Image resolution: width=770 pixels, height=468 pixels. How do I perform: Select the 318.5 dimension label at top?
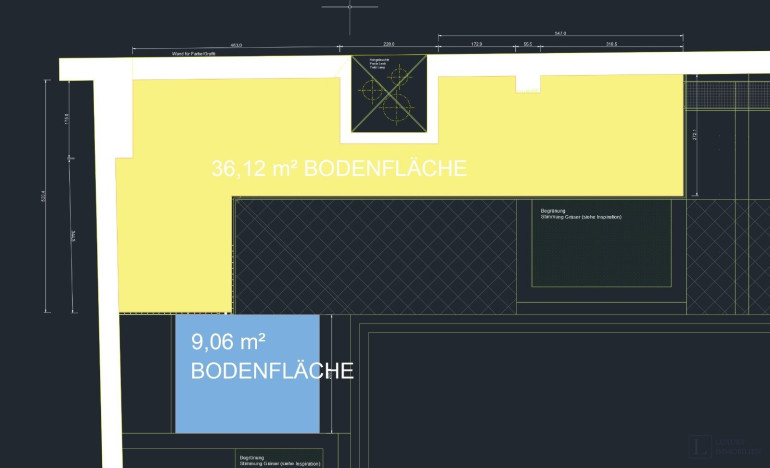pyautogui.click(x=609, y=45)
